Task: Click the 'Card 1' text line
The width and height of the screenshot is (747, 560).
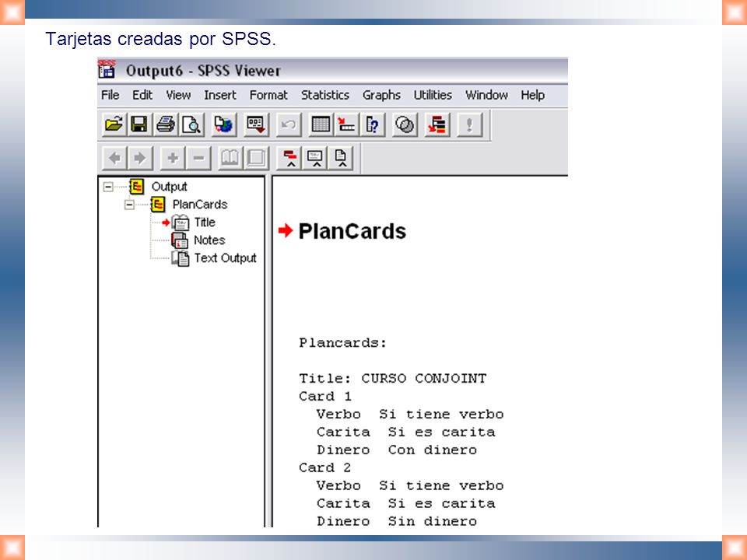Action: pos(325,396)
